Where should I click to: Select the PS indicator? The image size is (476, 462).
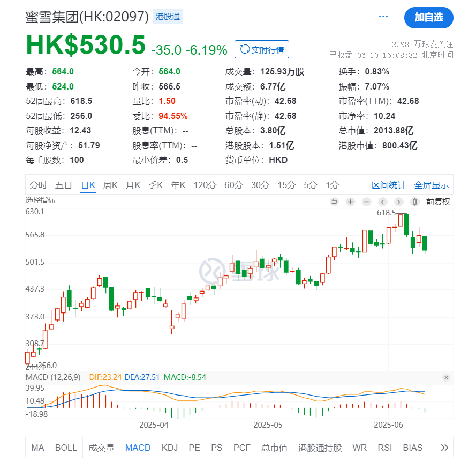[217, 448]
